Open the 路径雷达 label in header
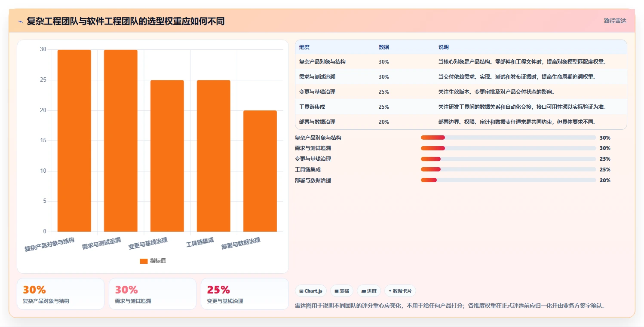Image resolution: width=644 pixels, height=327 pixels. tap(615, 21)
